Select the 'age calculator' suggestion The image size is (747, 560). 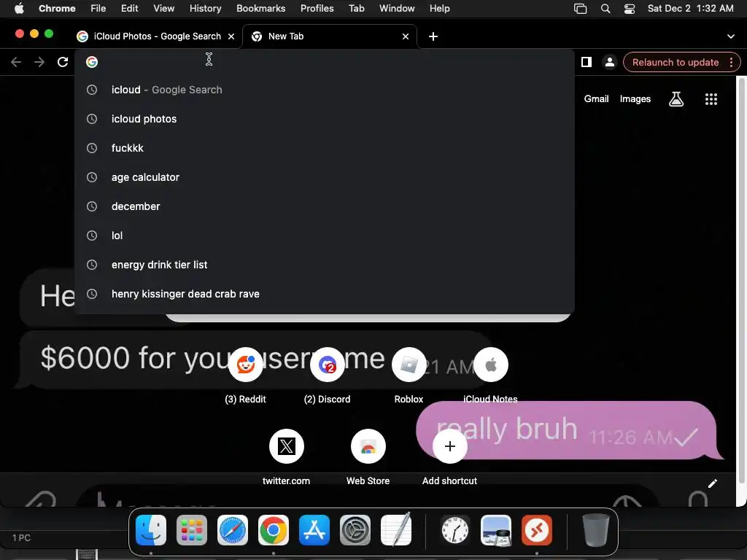[324, 177]
